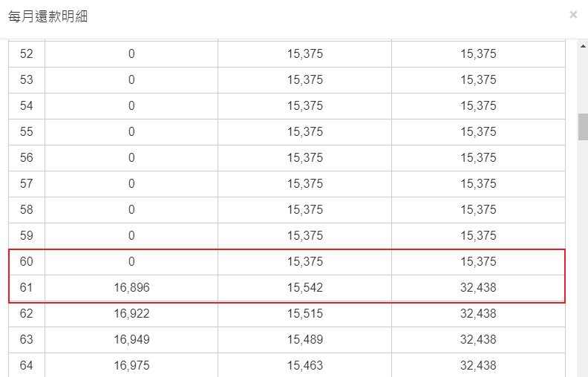Click principal value 16,975 in row 64
The height and width of the screenshot is (377, 588).
[x=131, y=365]
